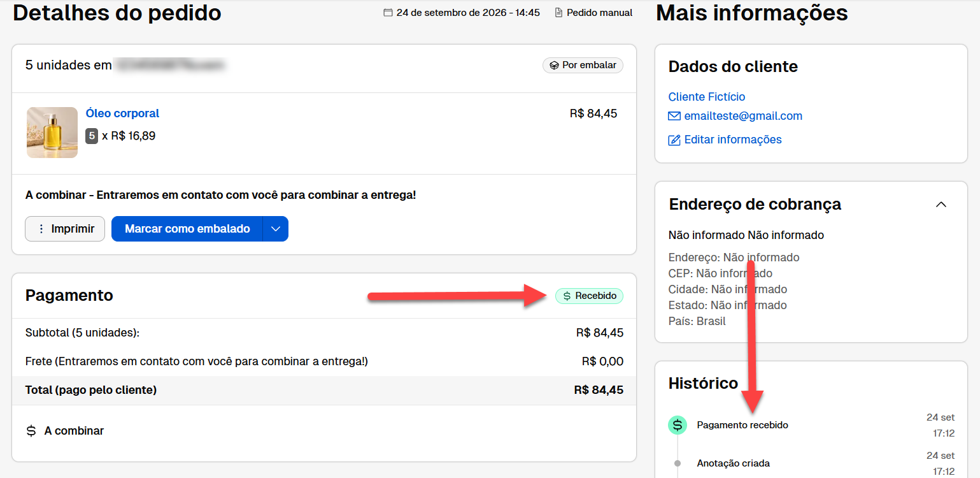
Task: Click the A combinar payment method text
Action: (x=74, y=431)
